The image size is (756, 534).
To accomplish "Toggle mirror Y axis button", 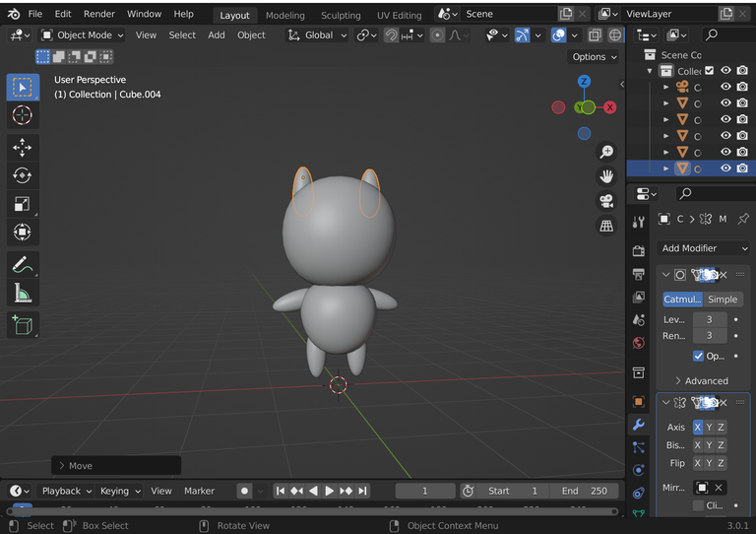I will click(x=709, y=427).
